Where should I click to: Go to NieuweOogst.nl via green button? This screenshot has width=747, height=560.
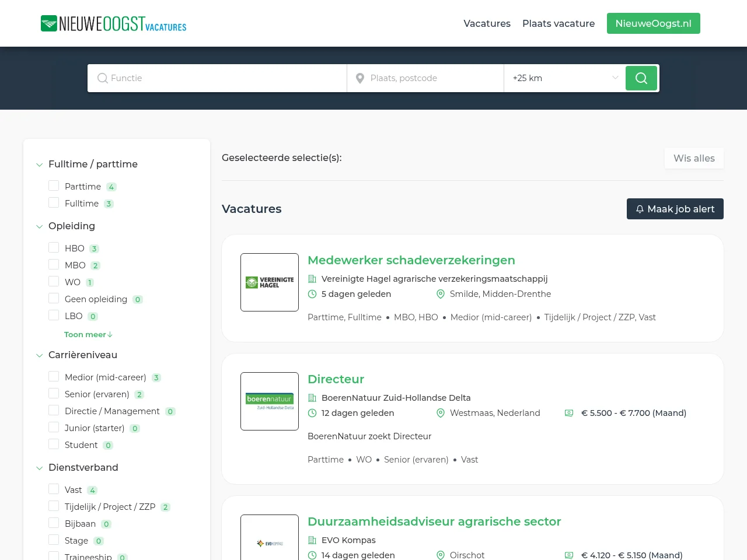tap(653, 23)
